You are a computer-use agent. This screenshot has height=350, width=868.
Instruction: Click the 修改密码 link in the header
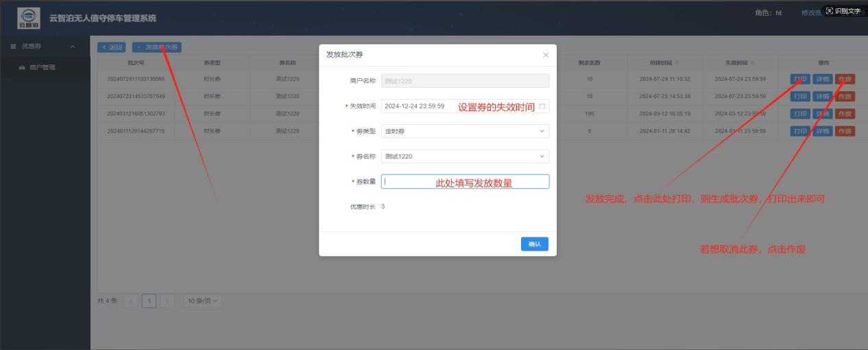coord(812,12)
